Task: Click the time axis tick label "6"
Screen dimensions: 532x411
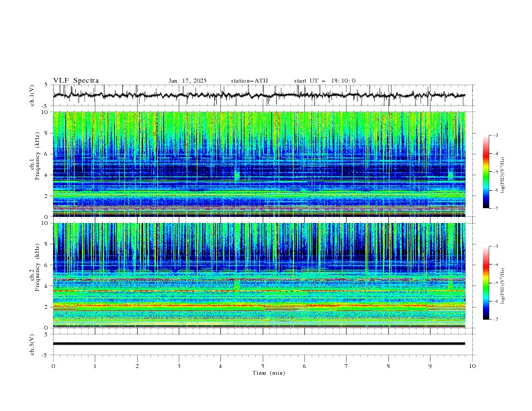Action: tap(304, 366)
